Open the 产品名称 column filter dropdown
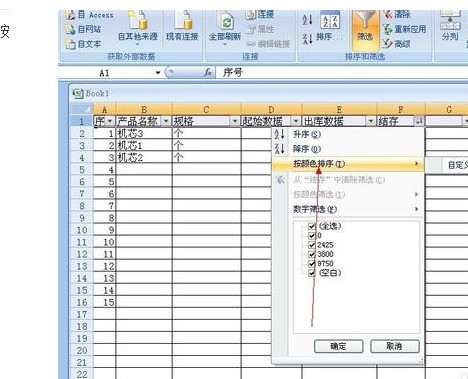 166,121
